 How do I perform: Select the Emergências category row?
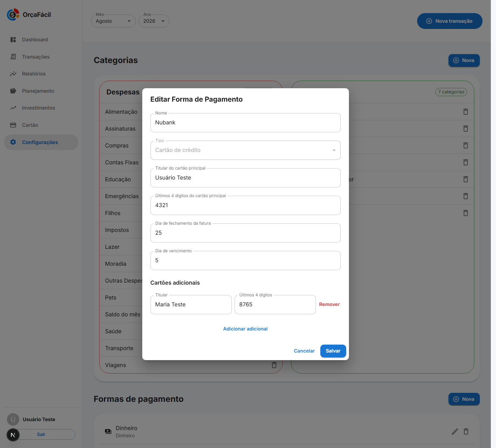pos(121,196)
